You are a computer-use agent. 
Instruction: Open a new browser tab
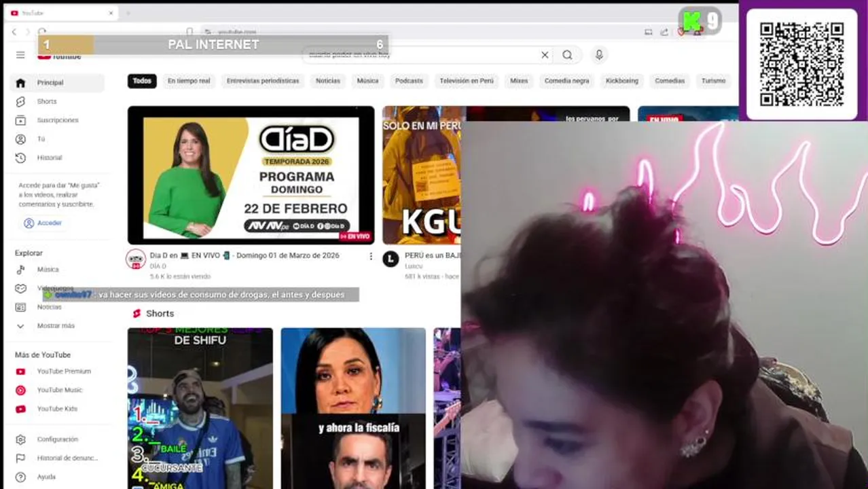coord(128,13)
